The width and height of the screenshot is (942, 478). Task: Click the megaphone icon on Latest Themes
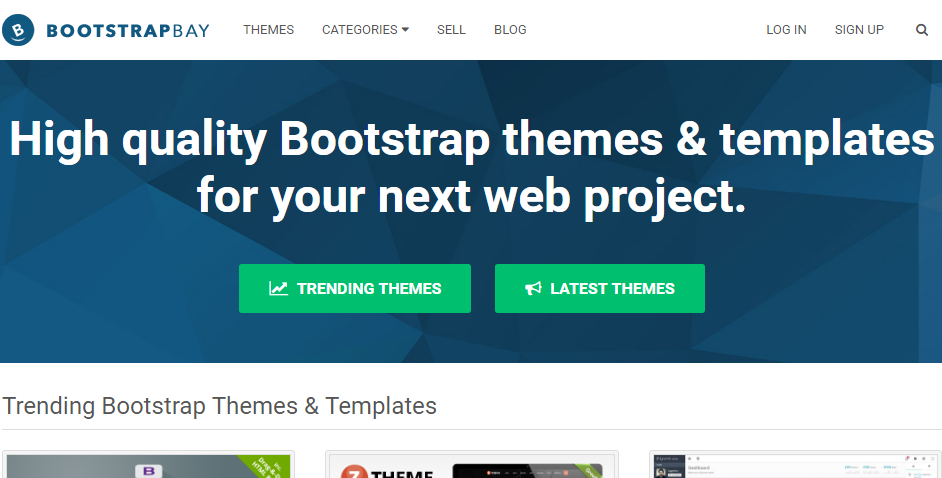(533, 289)
